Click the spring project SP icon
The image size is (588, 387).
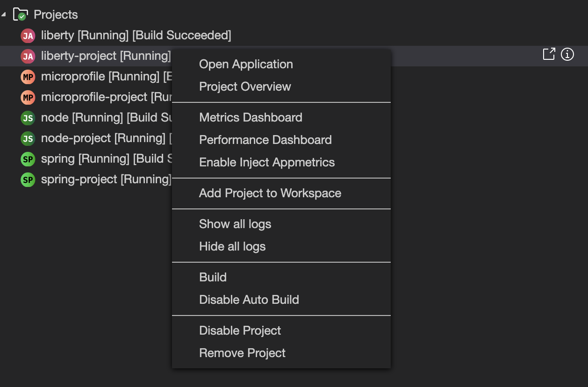28,158
